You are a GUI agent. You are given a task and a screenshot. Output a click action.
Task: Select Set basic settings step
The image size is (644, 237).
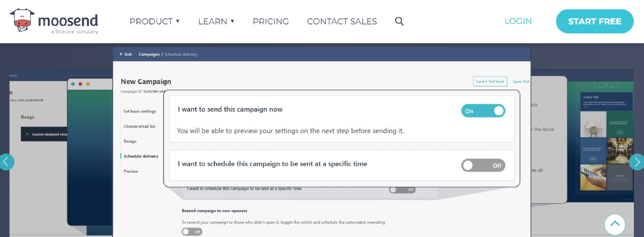click(140, 111)
